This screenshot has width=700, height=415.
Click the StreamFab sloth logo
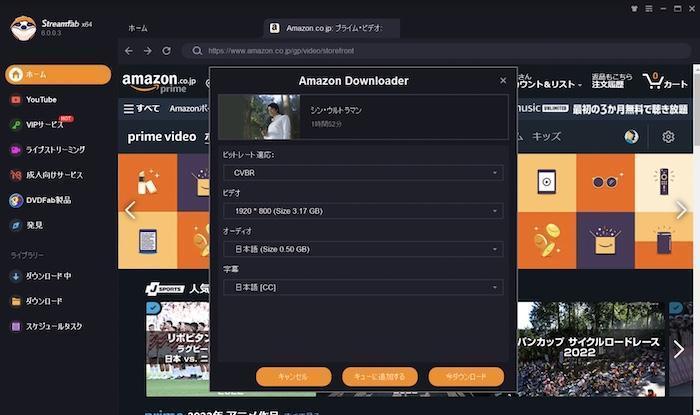23,28
